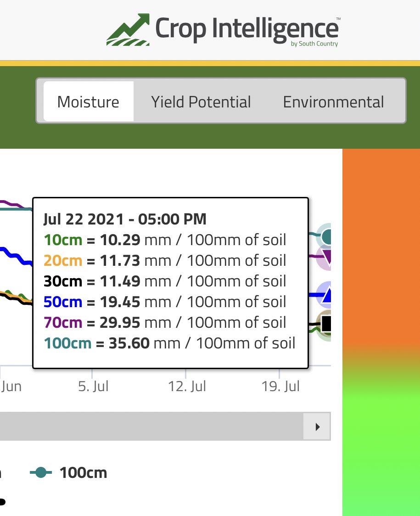Click the chart's horizontal scrollbar track

151,426
